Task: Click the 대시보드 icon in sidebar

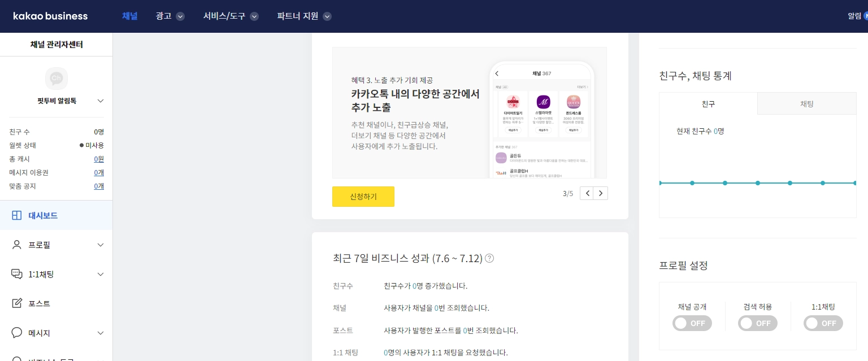Action: pos(17,215)
